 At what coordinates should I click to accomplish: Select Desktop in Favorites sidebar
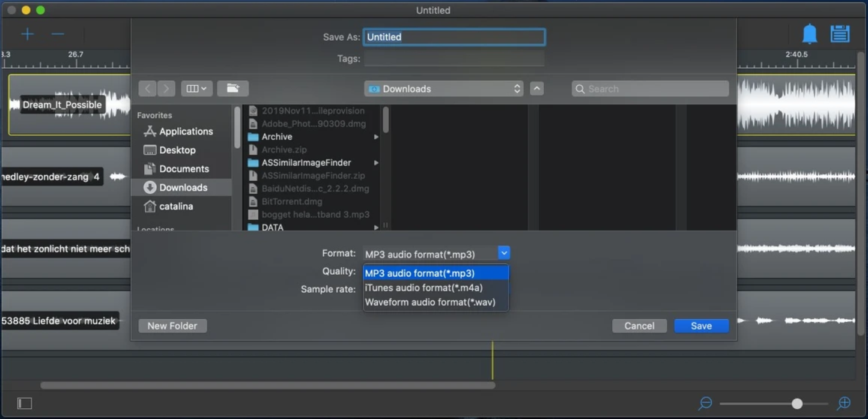[181, 150]
